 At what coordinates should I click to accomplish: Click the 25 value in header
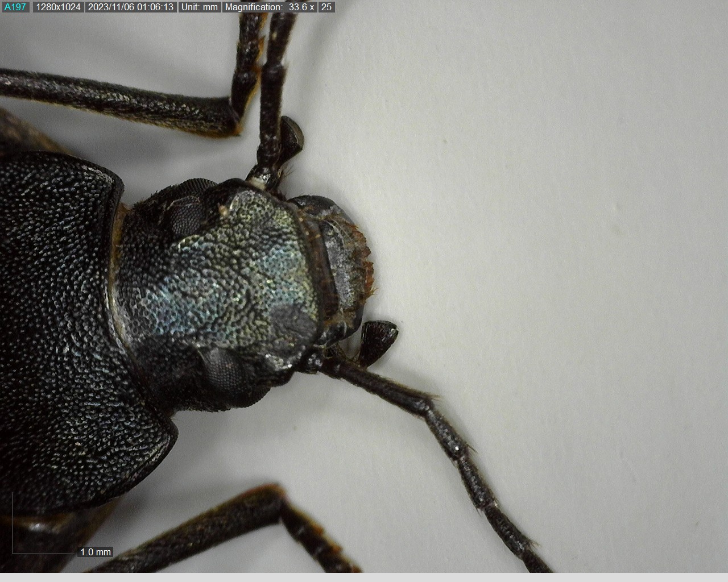pos(326,7)
